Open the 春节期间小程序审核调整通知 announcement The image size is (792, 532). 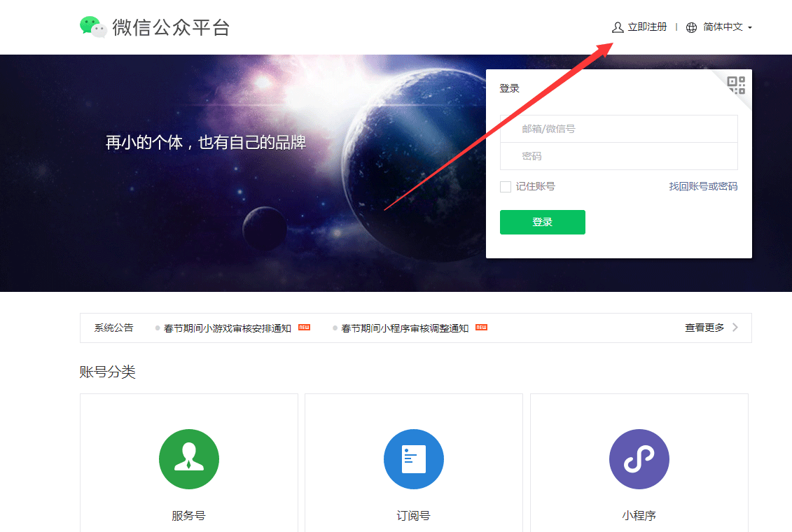pos(405,328)
